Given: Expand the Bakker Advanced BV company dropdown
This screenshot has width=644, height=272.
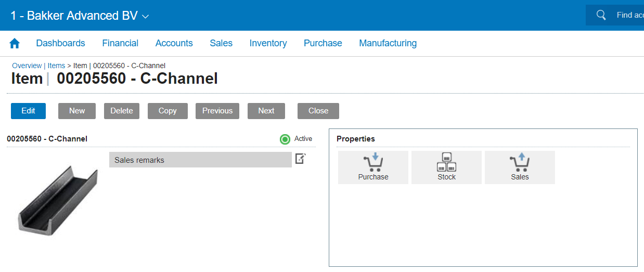Looking at the screenshot, I should pyautogui.click(x=145, y=16).
